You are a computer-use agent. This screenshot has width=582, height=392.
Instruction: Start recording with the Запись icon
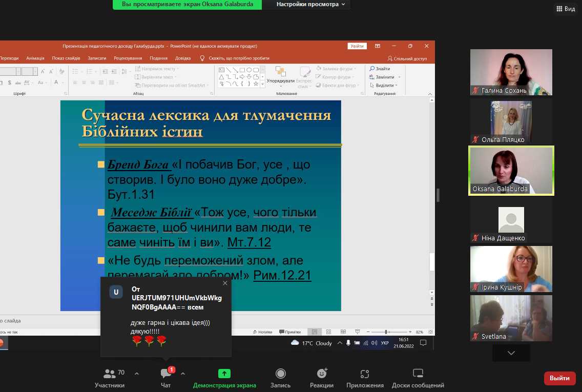click(x=280, y=374)
